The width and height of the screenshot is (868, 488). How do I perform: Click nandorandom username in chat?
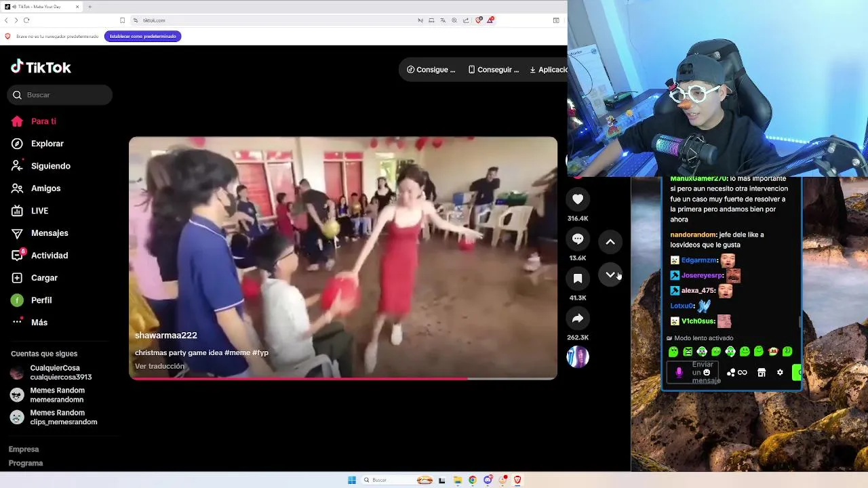(693, 235)
